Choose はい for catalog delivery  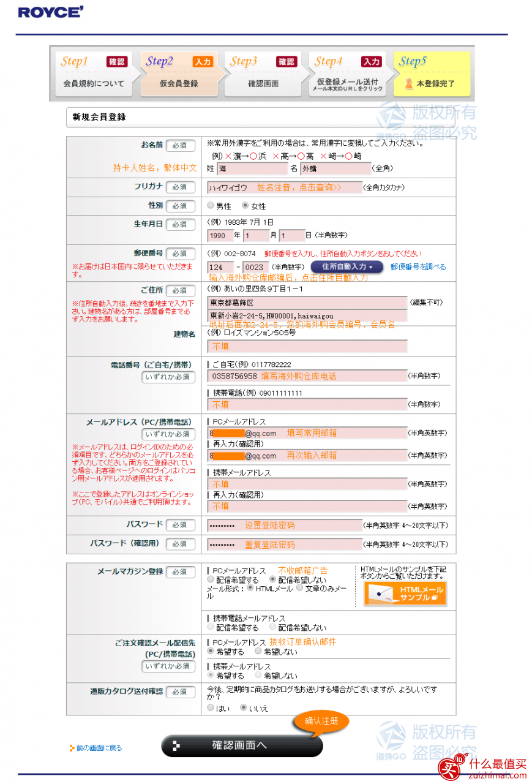click(x=211, y=707)
